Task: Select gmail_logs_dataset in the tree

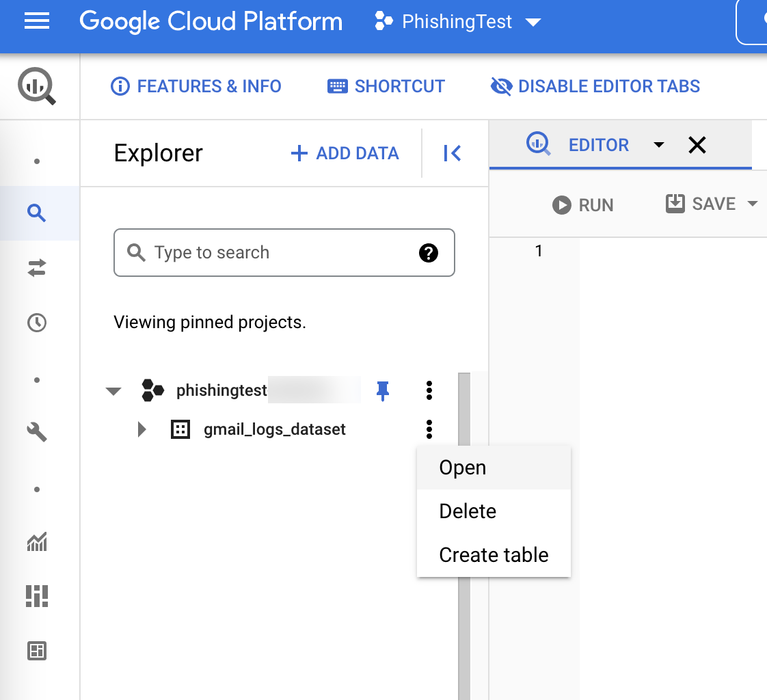Action: pyautogui.click(x=274, y=429)
